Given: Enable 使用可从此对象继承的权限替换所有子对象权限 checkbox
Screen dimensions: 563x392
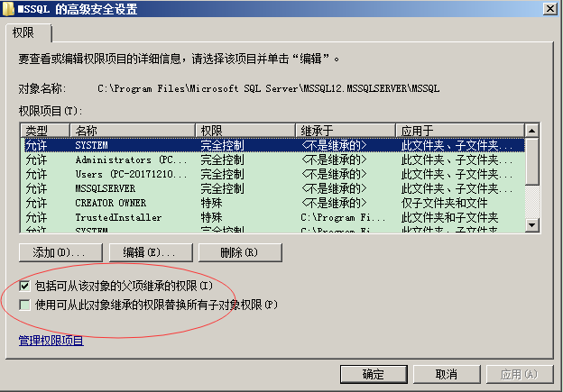Looking at the screenshot, I should tap(24, 305).
